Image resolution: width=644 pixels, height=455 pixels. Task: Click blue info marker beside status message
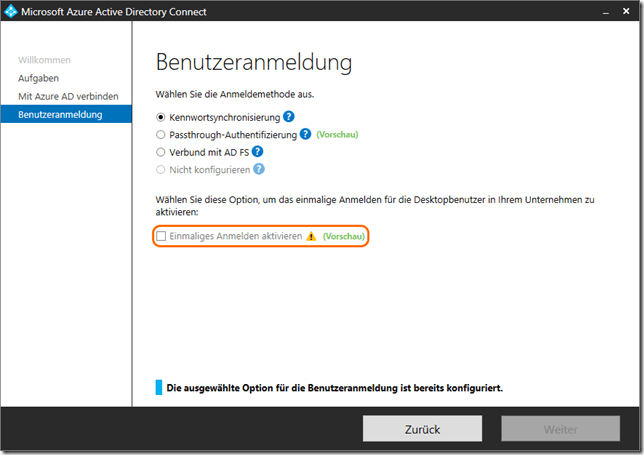point(158,387)
